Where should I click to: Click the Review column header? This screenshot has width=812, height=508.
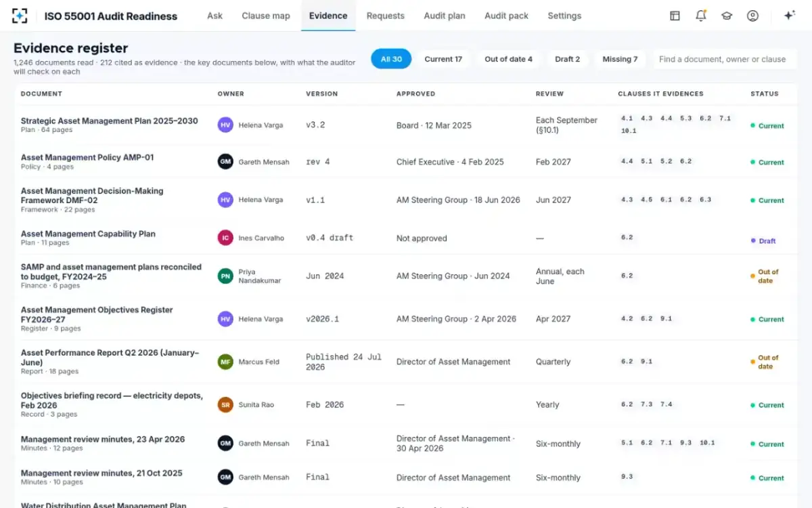click(549, 93)
